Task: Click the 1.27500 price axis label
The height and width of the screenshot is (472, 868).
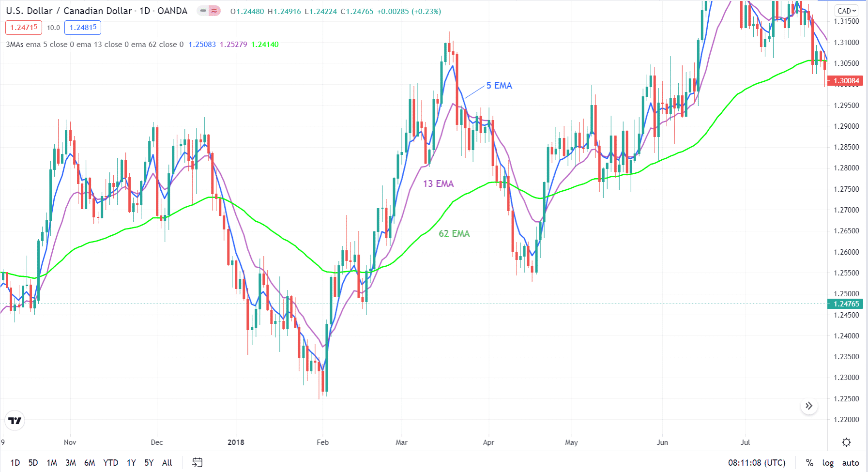Action: (x=847, y=189)
